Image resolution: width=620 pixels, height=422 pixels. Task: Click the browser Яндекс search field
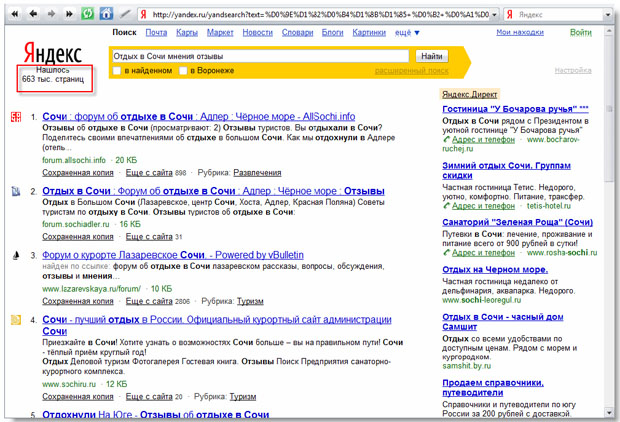coord(560,15)
